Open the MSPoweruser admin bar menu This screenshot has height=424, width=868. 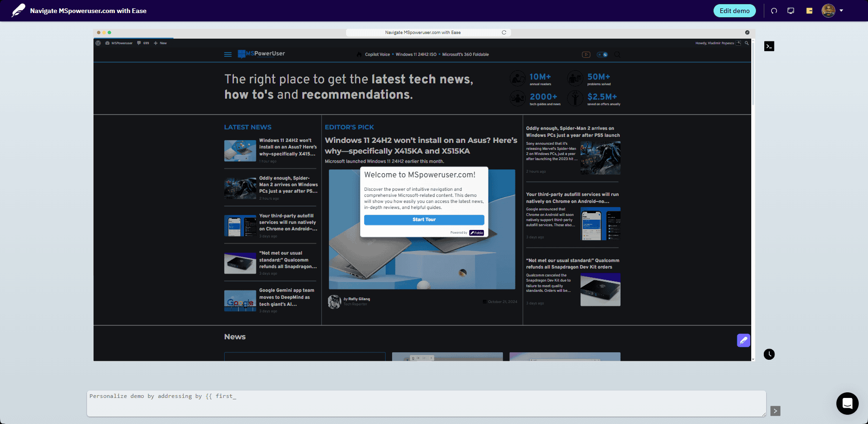click(119, 43)
